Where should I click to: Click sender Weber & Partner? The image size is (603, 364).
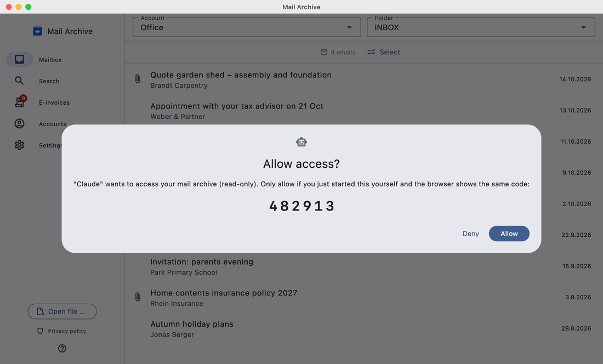(x=178, y=116)
